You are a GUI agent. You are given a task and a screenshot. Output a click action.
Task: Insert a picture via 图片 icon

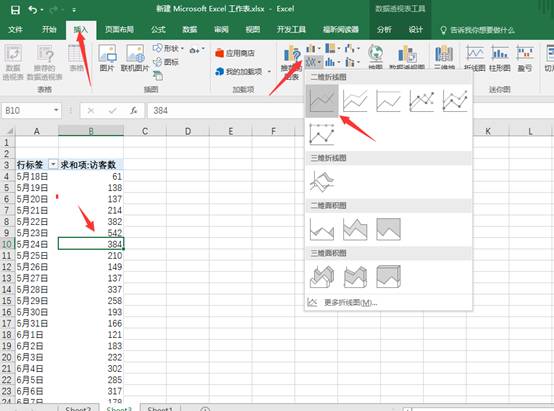tap(107, 58)
